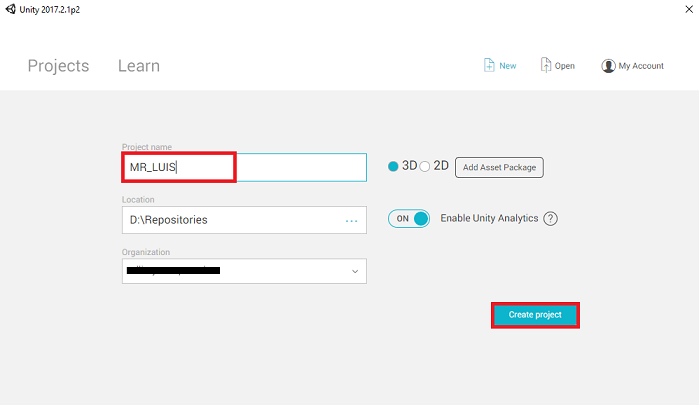Click the Open project file icon

point(546,65)
